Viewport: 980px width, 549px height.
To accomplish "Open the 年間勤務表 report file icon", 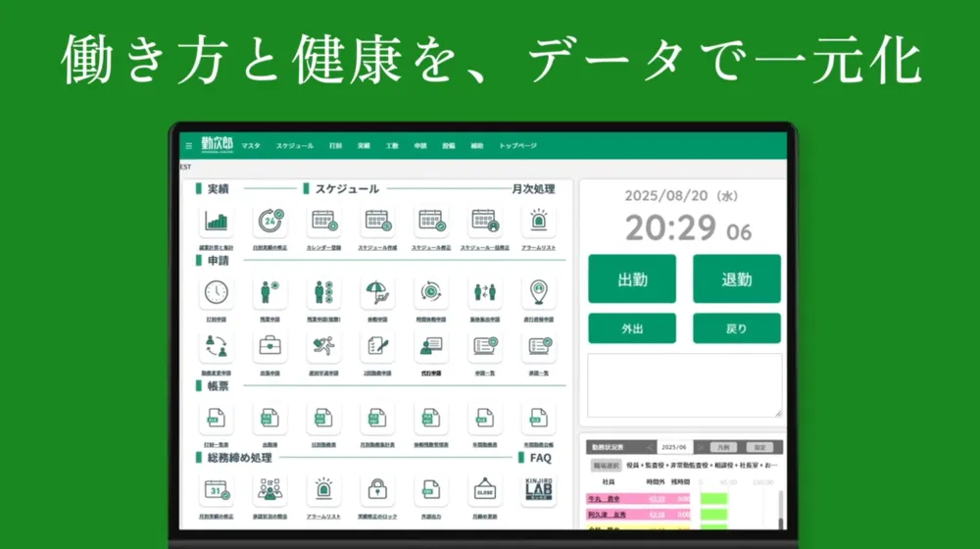I will click(x=485, y=419).
